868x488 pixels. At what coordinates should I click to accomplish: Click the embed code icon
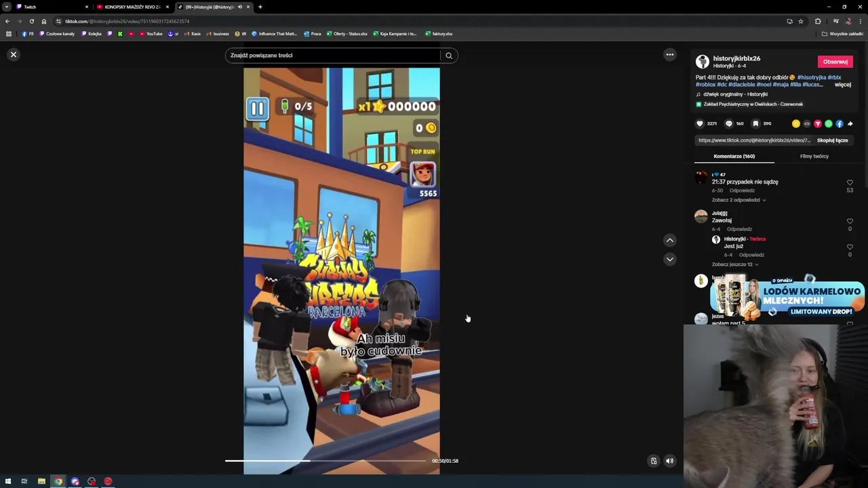[x=806, y=124]
